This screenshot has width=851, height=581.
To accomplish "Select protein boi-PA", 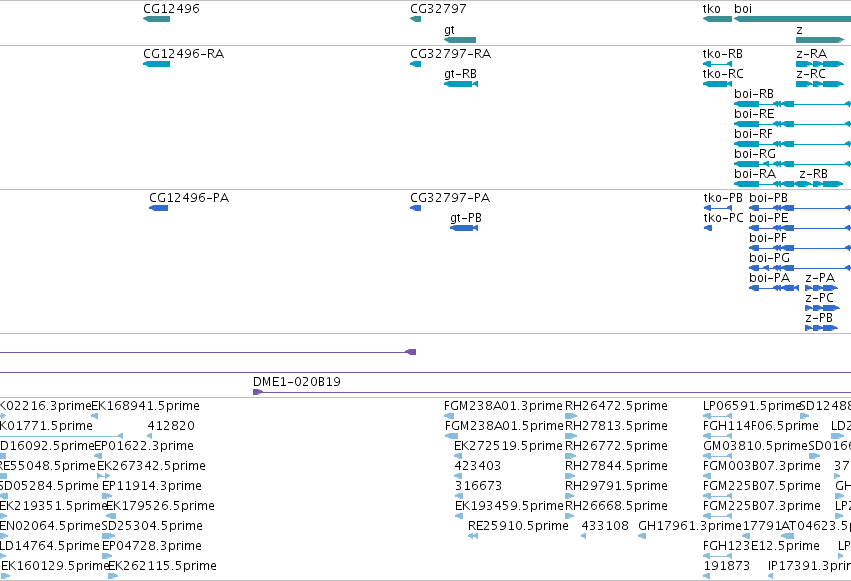I will pyautogui.click(x=774, y=289).
